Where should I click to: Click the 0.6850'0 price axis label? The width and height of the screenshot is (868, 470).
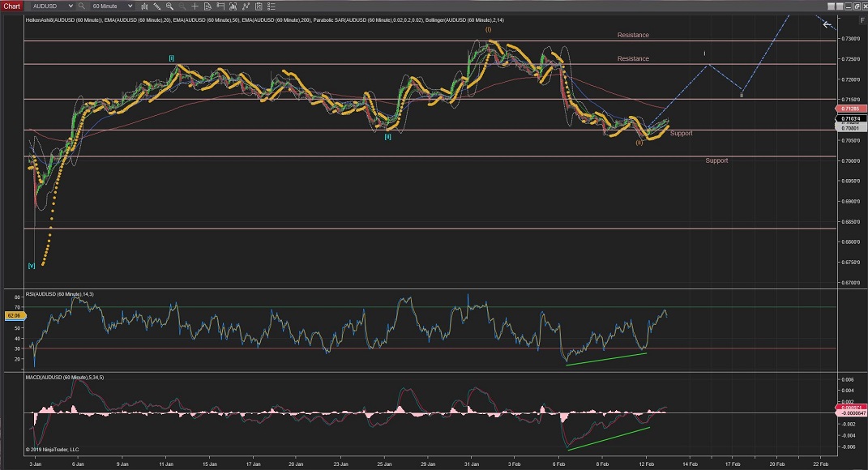[x=851, y=222]
